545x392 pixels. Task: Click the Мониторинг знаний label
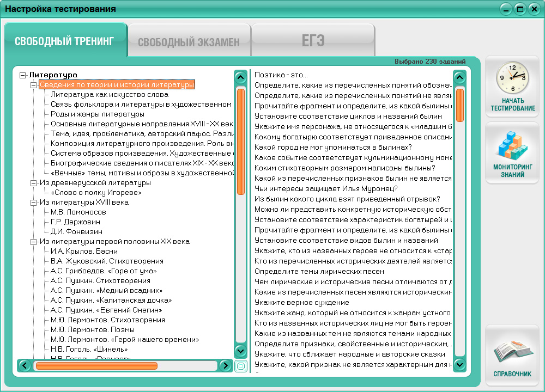tap(513, 171)
